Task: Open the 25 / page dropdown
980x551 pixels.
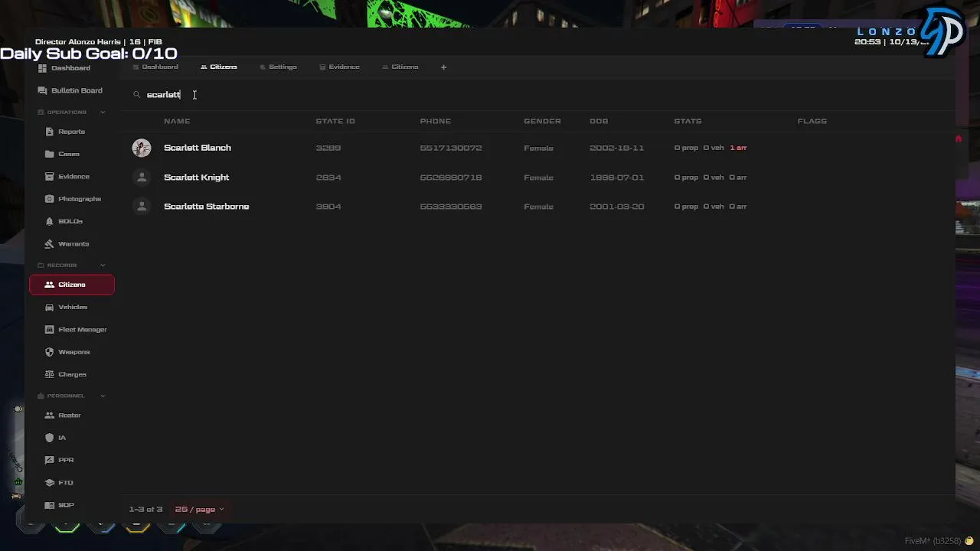Action: 199,510
